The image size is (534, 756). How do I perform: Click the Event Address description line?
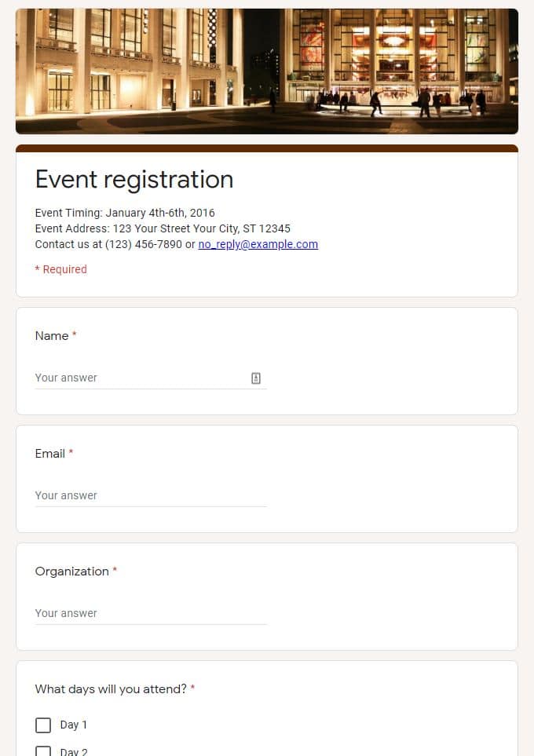tap(163, 228)
